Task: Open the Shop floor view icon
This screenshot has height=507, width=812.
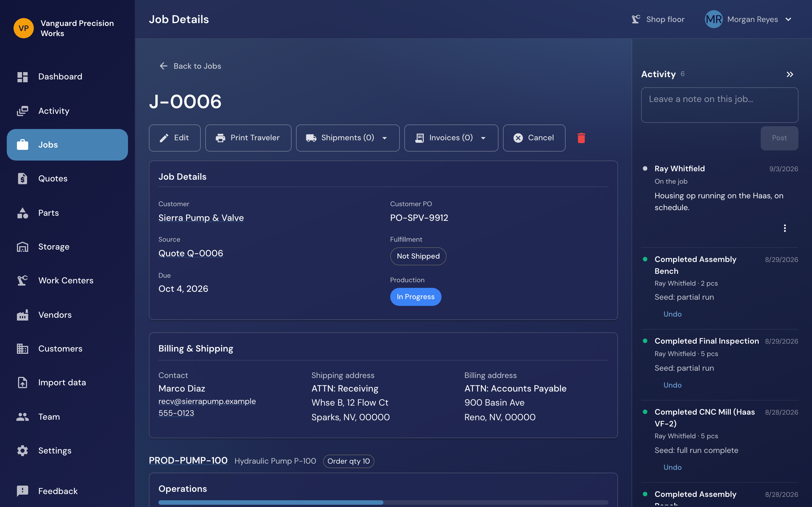Action: pyautogui.click(x=636, y=19)
